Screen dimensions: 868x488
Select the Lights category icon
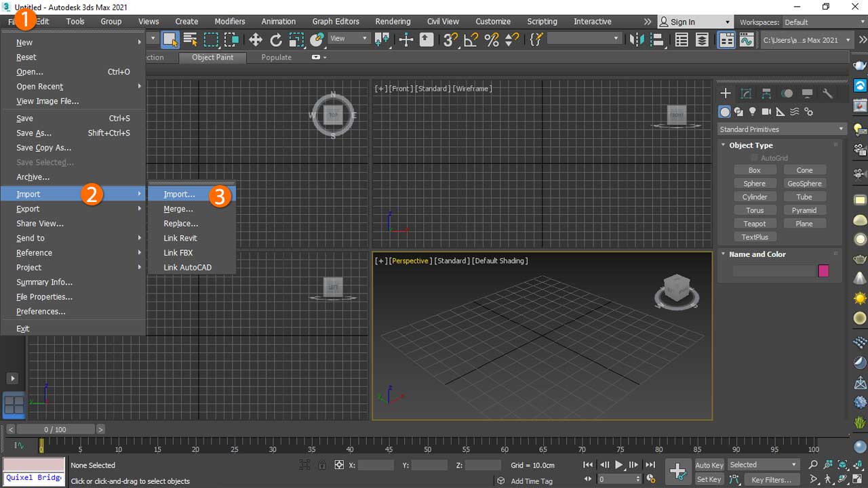pyautogui.click(x=752, y=112)
